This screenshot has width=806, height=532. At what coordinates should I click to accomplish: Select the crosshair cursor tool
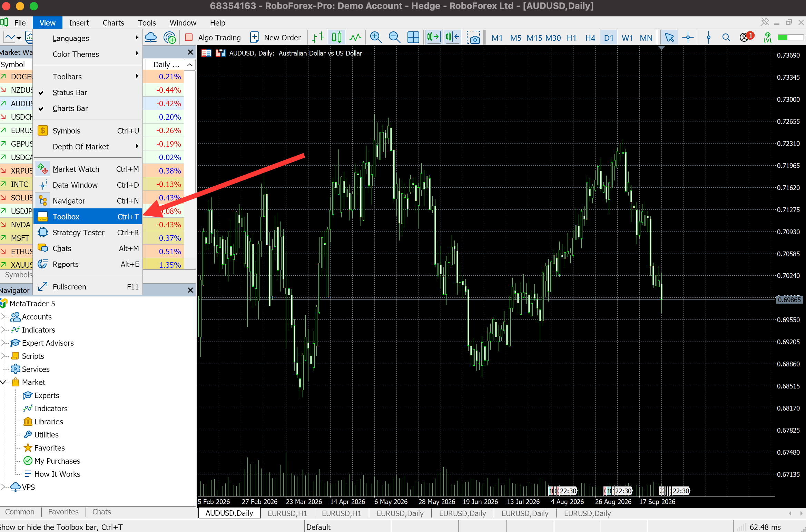(688, 37)
